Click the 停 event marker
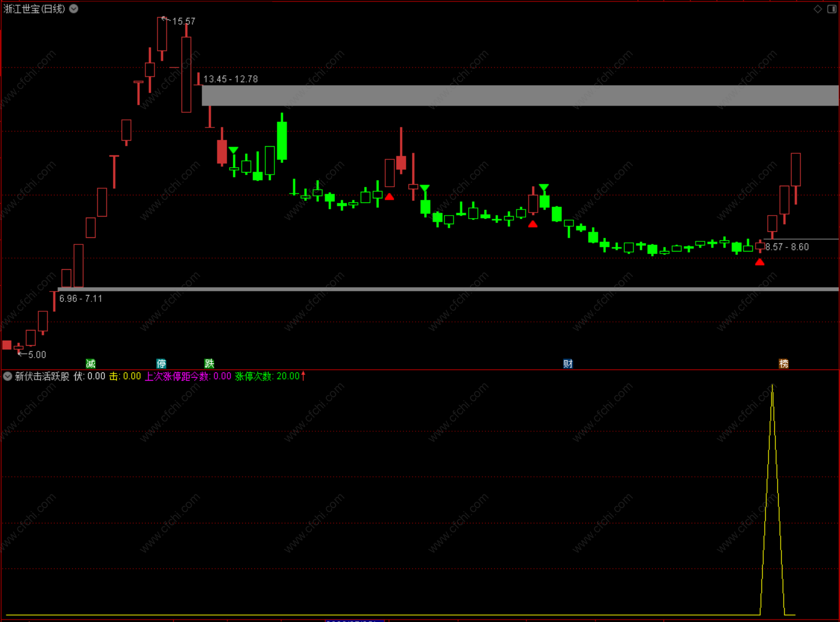Screen dimensions: 840x622 click(161, 363)
